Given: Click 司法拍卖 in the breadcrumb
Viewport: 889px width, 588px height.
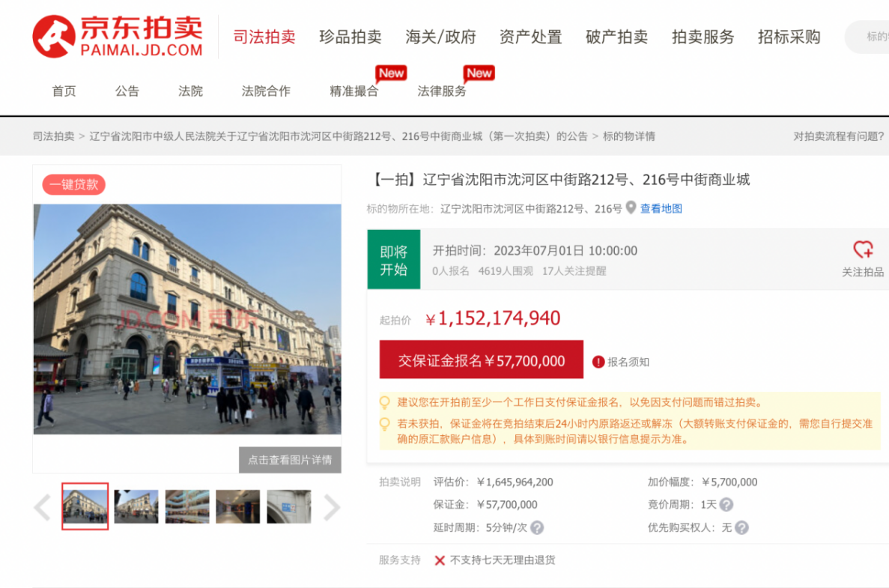Looking at the screenshot, I should [53, 136].
